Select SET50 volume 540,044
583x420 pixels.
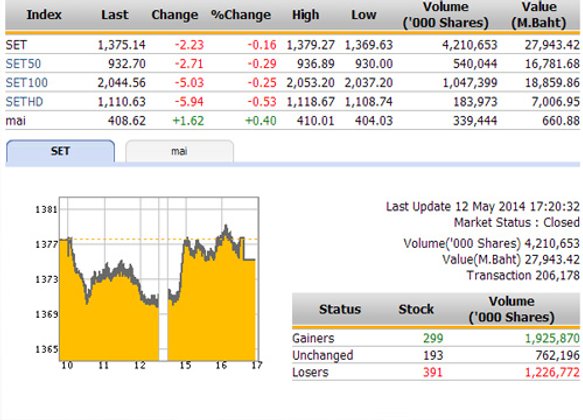475,64
